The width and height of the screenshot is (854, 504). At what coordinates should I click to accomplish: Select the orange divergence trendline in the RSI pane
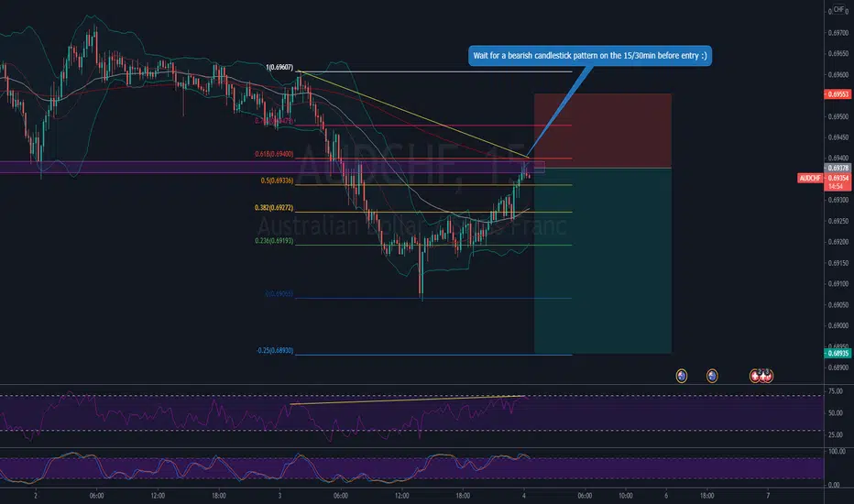point(409,400)
